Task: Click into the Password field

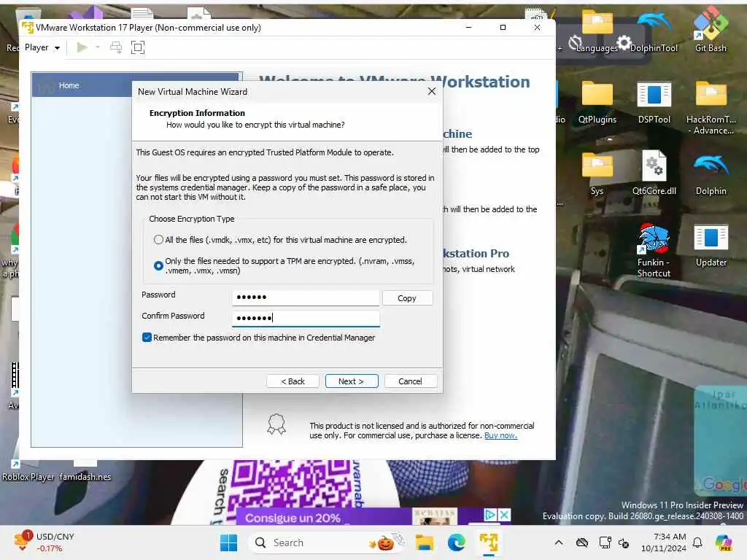Action: point(306,297)
